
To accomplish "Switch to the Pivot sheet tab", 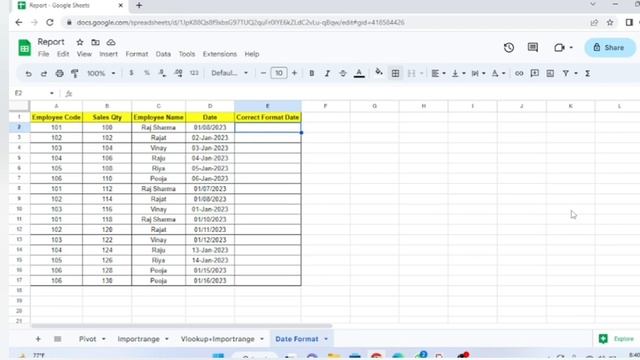I will (x=88, y=339).
